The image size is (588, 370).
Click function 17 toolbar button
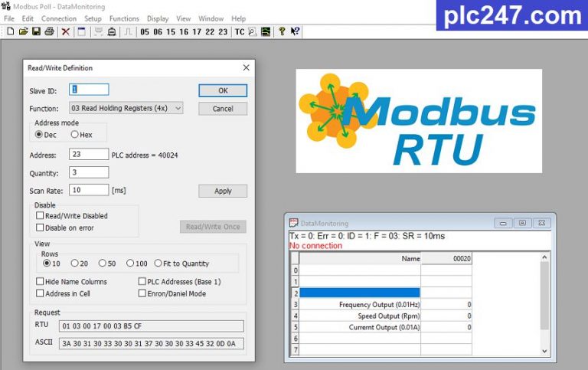(x=197, y=32)
